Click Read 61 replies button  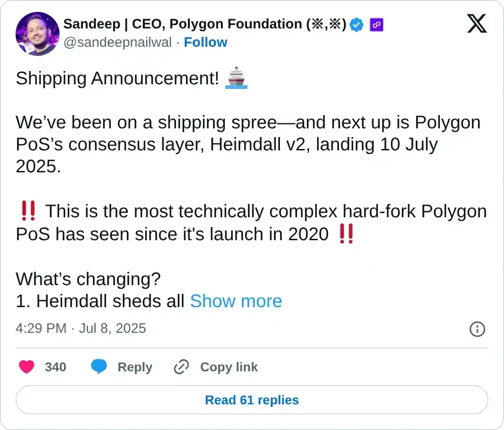click(x=252, y=400)
